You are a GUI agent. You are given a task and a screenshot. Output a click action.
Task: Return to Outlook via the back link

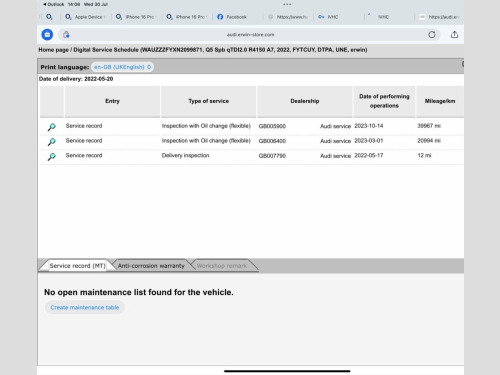click(53, 4)
